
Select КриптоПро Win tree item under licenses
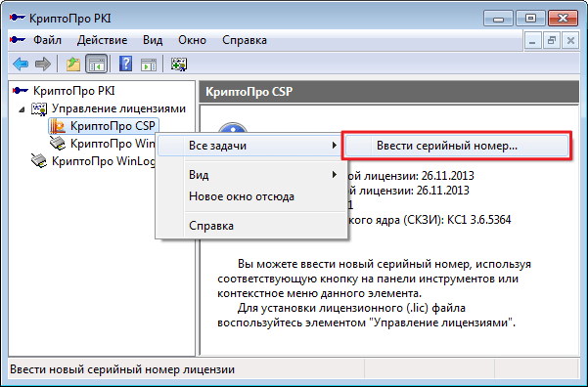point(113,144)
